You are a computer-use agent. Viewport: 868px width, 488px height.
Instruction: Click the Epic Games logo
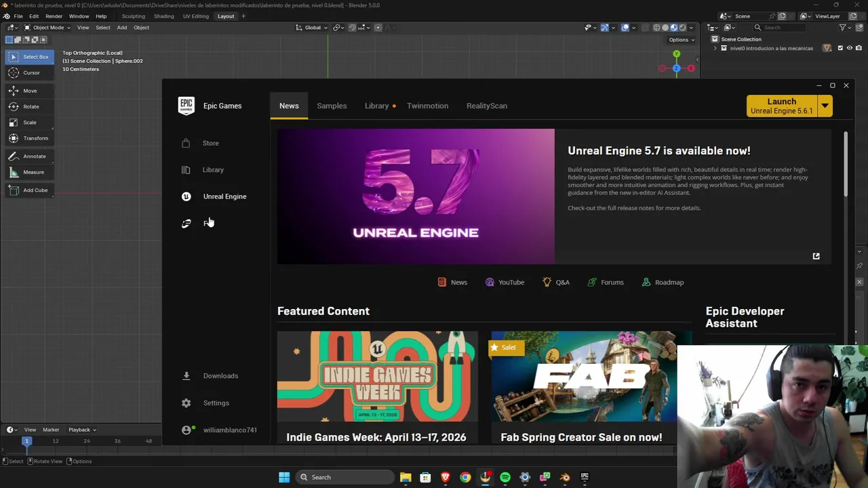point(186,106)
